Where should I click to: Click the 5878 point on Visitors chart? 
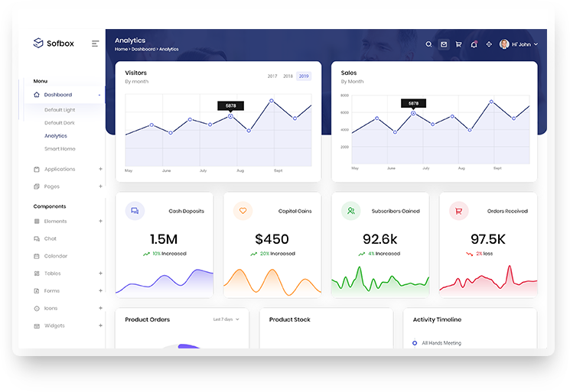[230, 116]
